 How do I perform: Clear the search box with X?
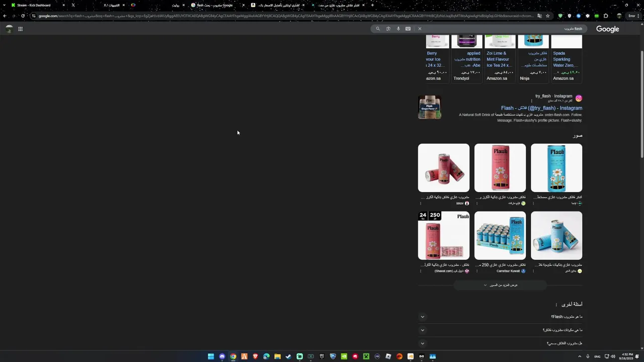420,29
